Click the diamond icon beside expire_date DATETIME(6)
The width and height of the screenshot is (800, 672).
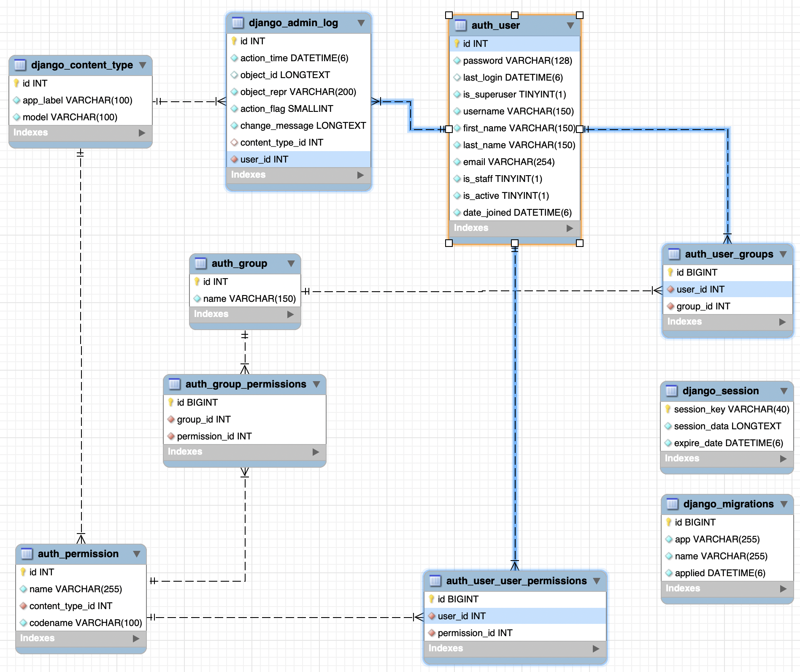pos(668,443)
